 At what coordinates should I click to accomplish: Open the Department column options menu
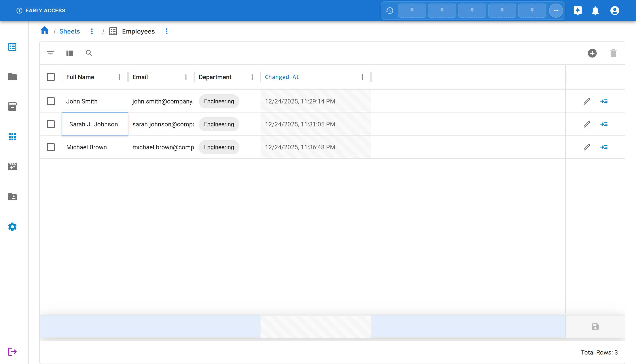pos(252,77)
